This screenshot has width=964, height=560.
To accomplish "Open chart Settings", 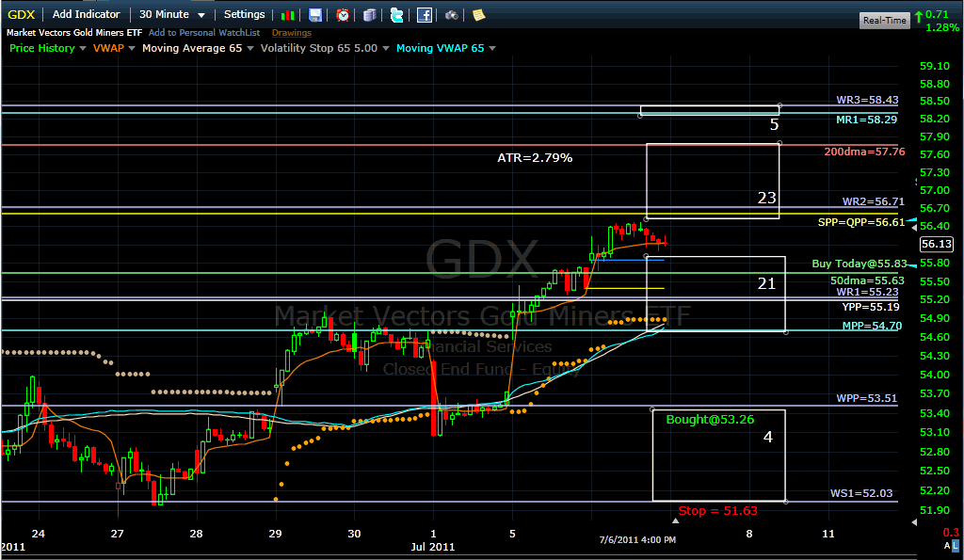I will tap(244, 14).
